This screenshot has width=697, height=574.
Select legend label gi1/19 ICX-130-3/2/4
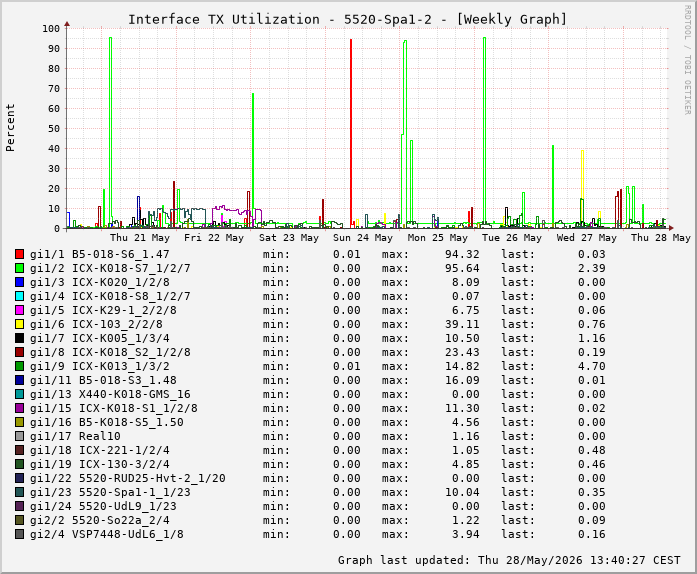pos(100,464)
